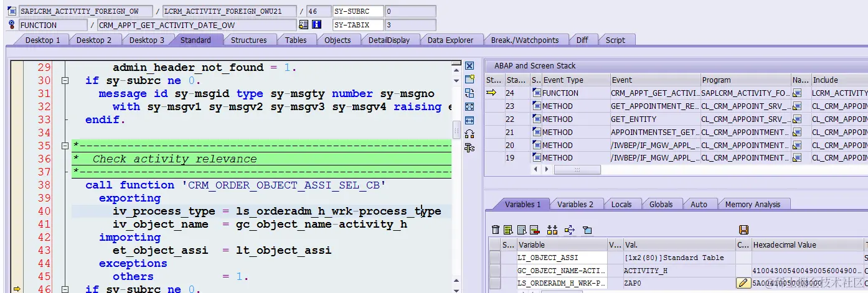The width and height of the screenshot is (868, 293).
Task: Open the Break./Watchpoints tab
Action: (524, 40)
